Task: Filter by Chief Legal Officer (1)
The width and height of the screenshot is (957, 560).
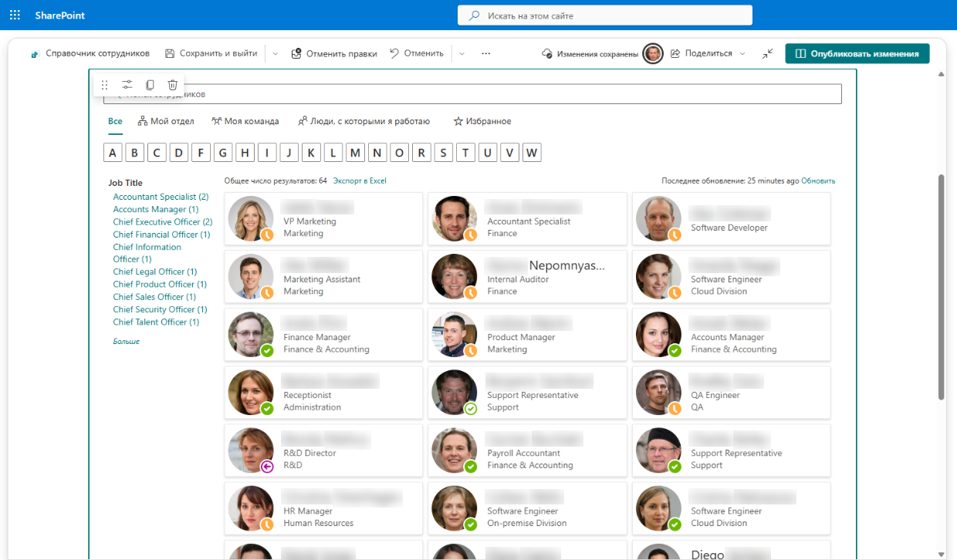Action: click(x=155, y=272)
